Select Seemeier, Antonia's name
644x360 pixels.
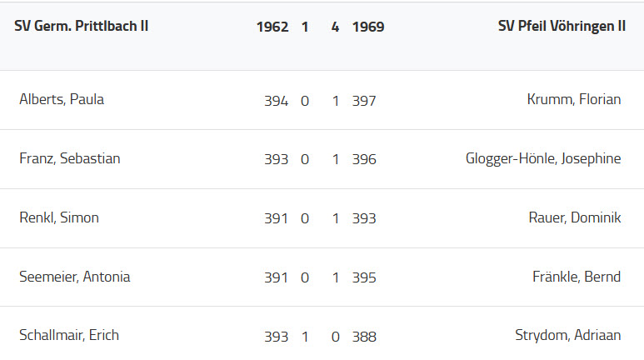point(75,277)
